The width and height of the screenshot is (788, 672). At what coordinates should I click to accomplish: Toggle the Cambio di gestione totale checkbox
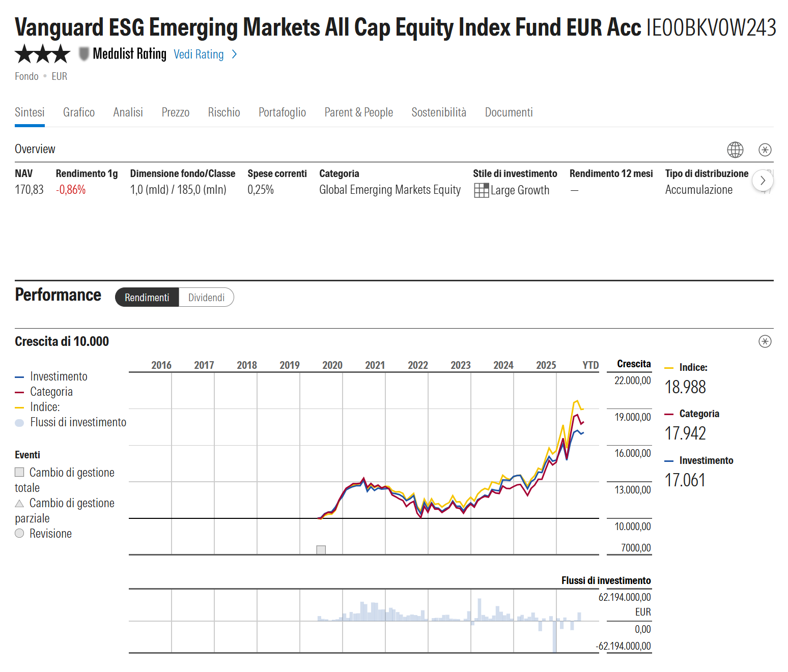tap(19, 472)
